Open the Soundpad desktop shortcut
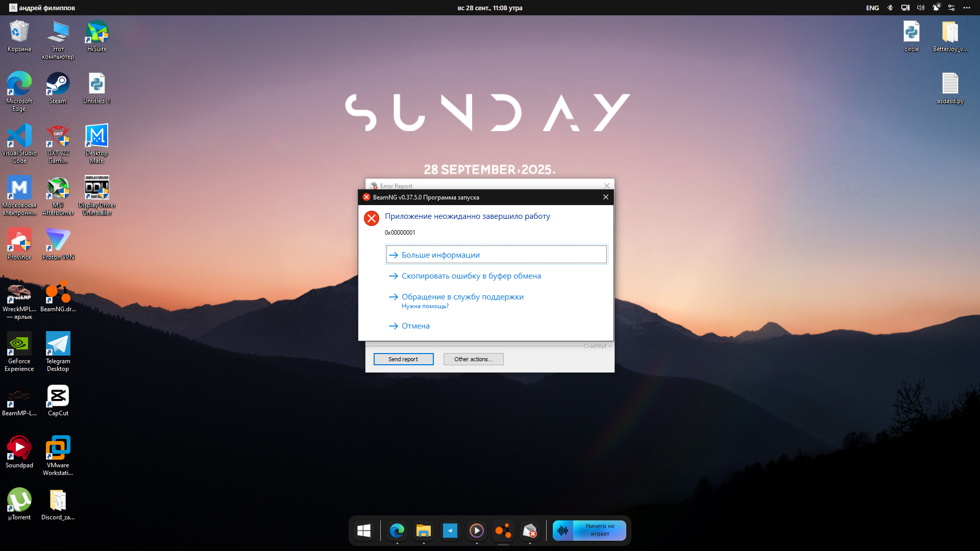The image size is (980, 551). (19, 452)
